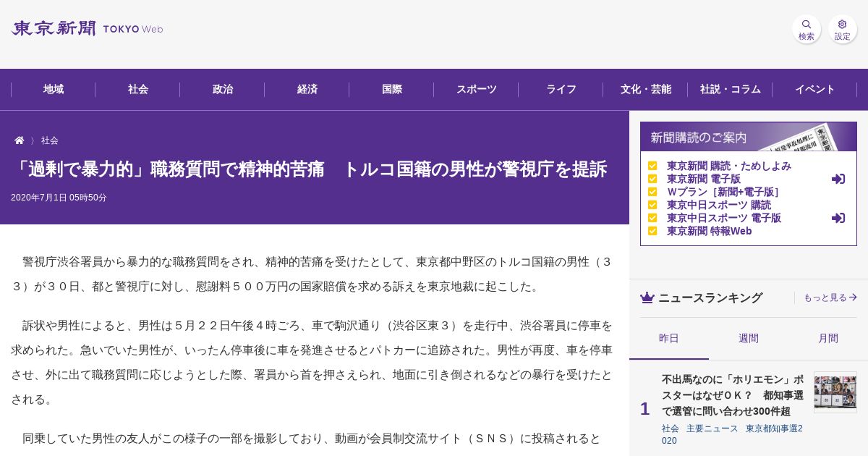Select 社会 in the purple navigation bar
The image size is (868, 456).
138,89
